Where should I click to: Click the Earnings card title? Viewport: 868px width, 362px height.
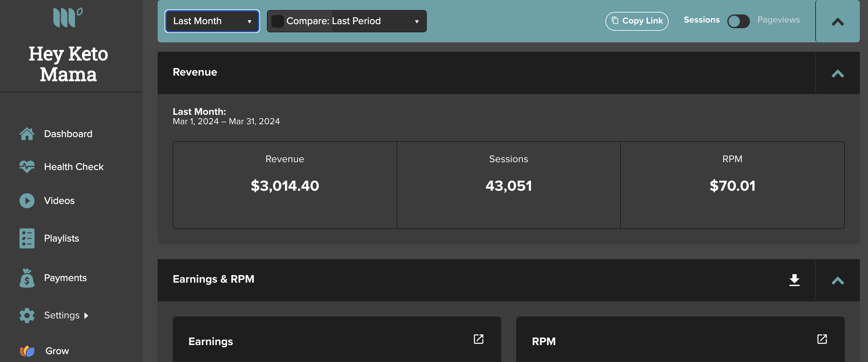(x=211, y=341)
